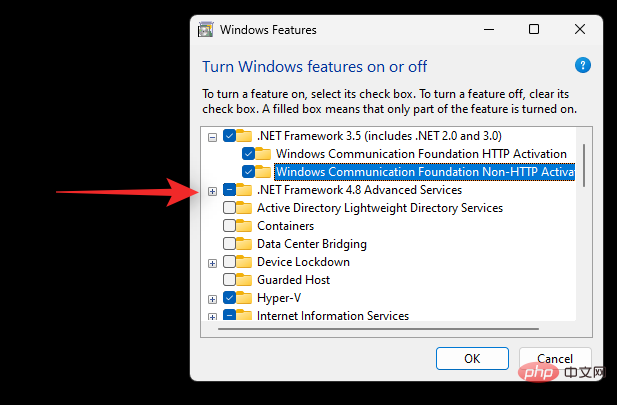Click the Data Center Bridging folder icon

click(x=245, y=244)
